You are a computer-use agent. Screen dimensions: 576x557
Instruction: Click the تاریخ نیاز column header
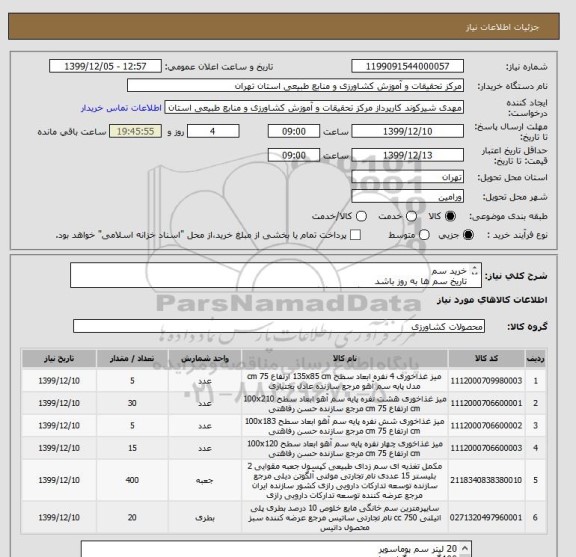point(59,359)
